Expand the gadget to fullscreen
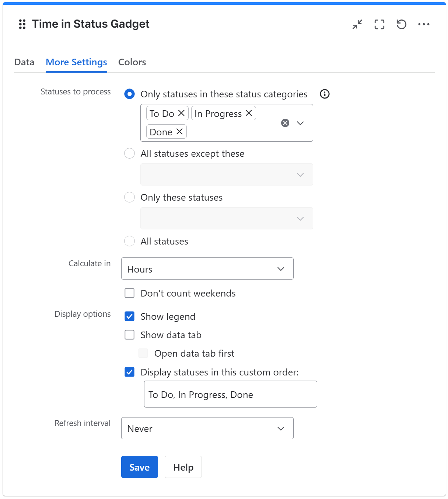This screenshot has height=499, width=448. tap(379, 24)
